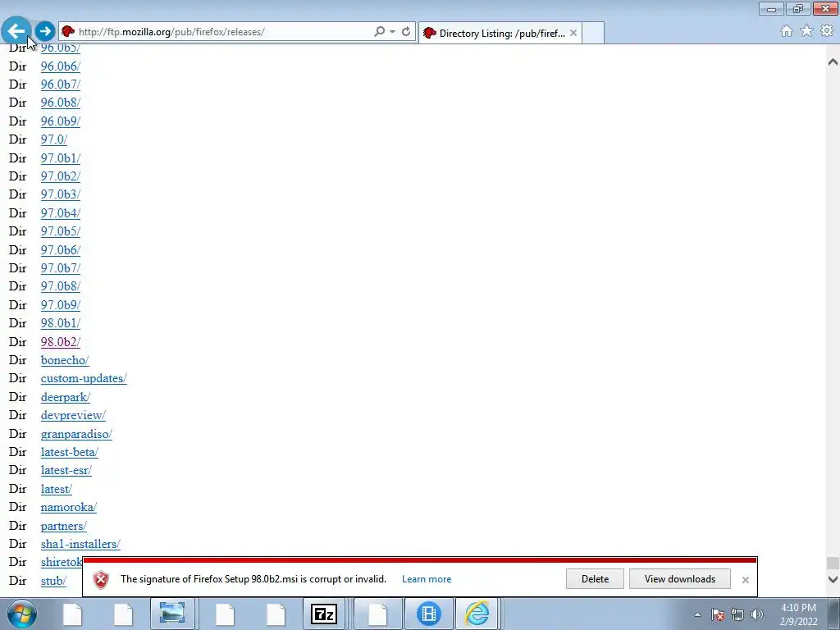Click Learn more in the download notification
This screenshot has height=630, width=840.
pyautogui.click(x=427, y=579)
